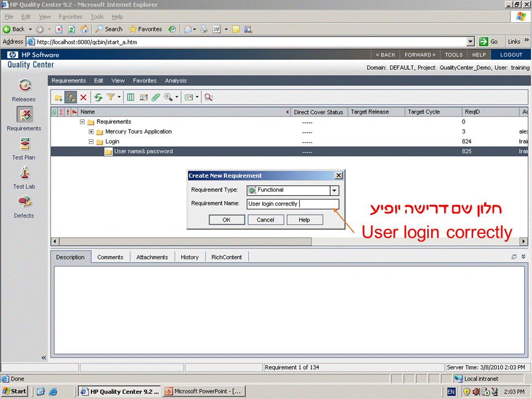Click the HELP link in header

[x=479, y=55]
